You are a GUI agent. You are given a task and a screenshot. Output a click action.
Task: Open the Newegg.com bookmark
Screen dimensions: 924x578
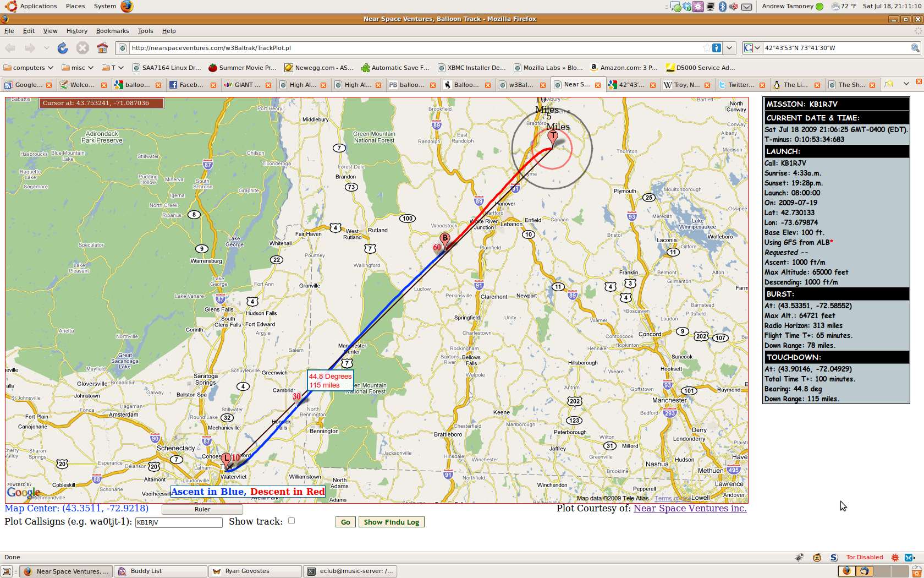(319, 68)
